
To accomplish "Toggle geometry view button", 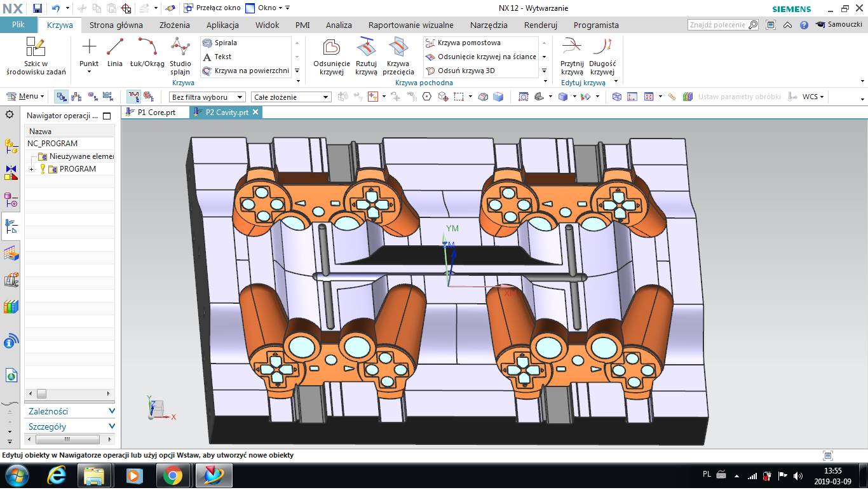I will [x=92, y=97].
